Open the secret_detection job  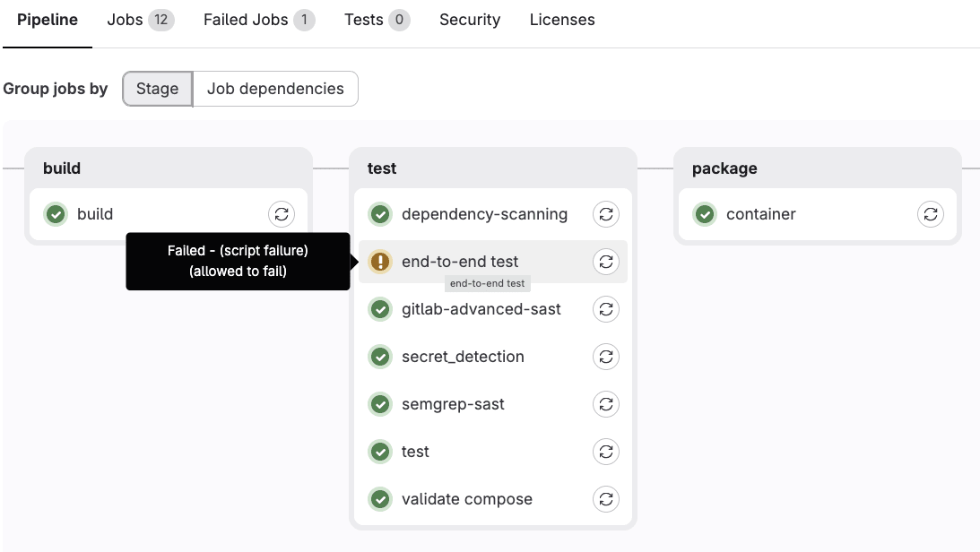coord(464,357)
